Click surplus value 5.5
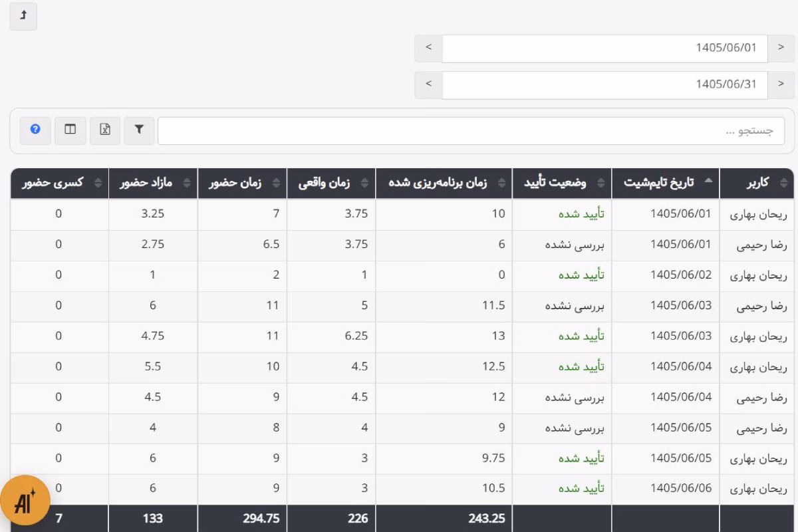 pos(153,366)
